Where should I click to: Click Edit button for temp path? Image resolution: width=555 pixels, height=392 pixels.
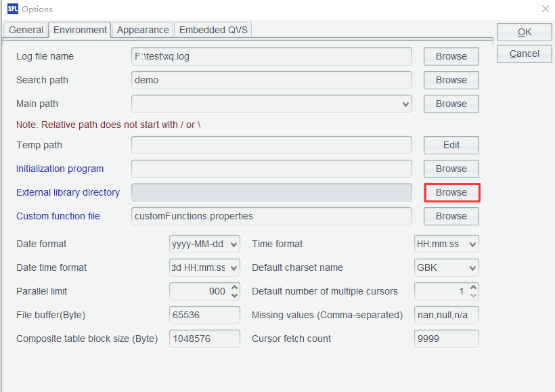point(451,145)
